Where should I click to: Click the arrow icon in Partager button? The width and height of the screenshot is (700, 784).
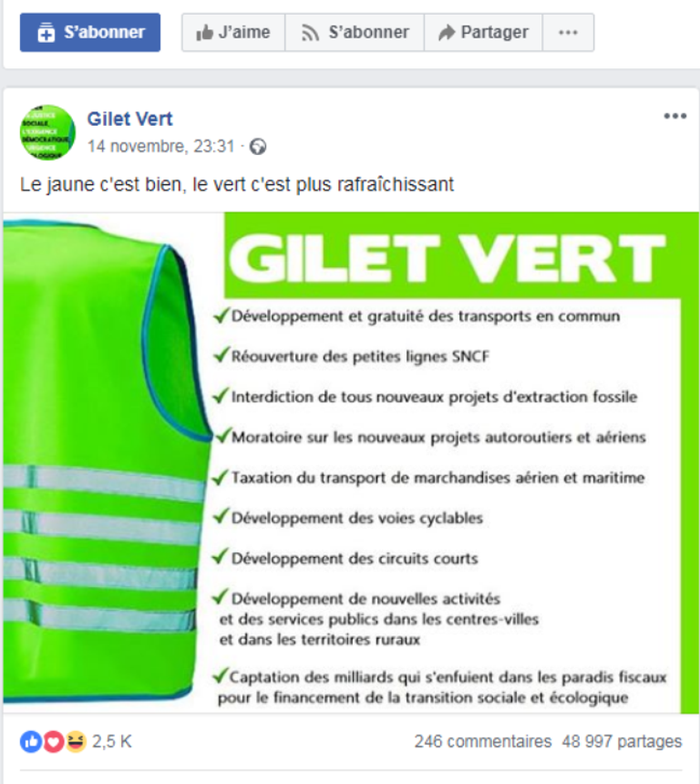(x=447, y=33)
